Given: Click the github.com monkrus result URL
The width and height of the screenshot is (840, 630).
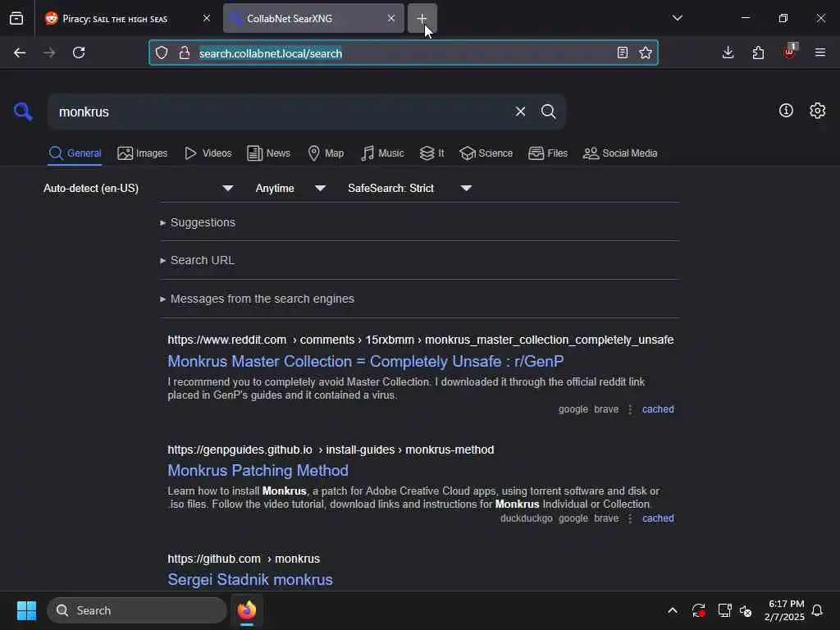Looking at the screenshot, I should [244, 559].
